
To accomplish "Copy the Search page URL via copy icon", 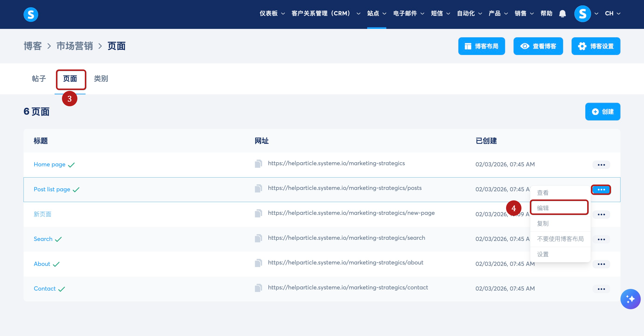I will click(x=258, y=238).
